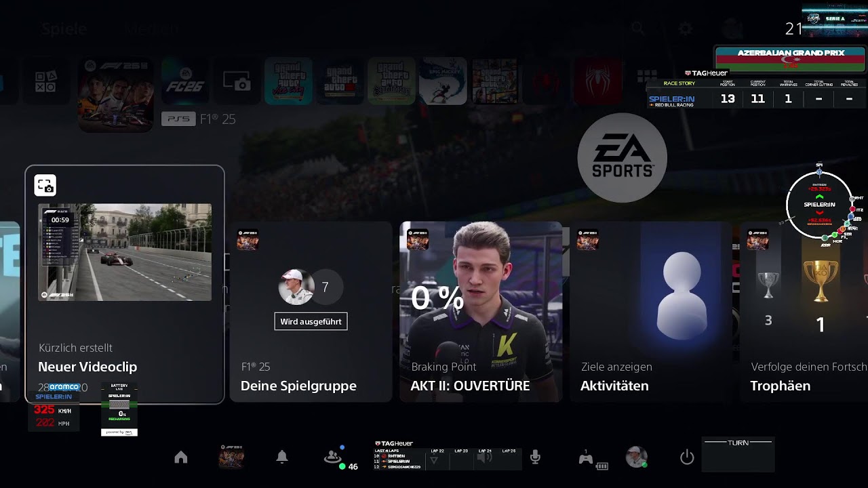The width and height of the screenshot is (868, 488).
Task: Open the Neuer Videoclip card
Action: click(x=125, y=284)
